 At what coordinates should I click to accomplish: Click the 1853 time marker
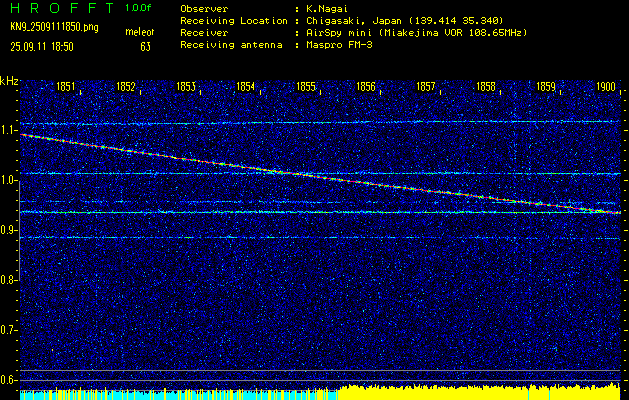coord(186,86)
